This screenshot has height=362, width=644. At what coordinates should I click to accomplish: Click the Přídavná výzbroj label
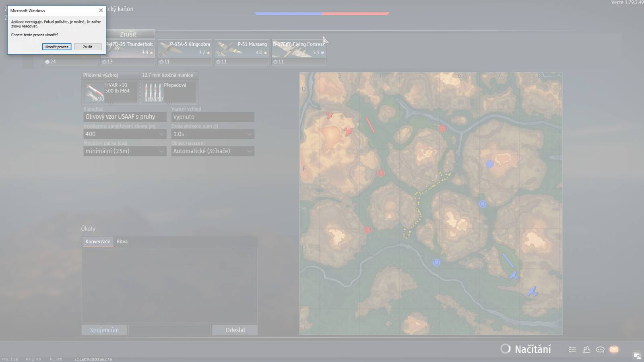(101, 75)
